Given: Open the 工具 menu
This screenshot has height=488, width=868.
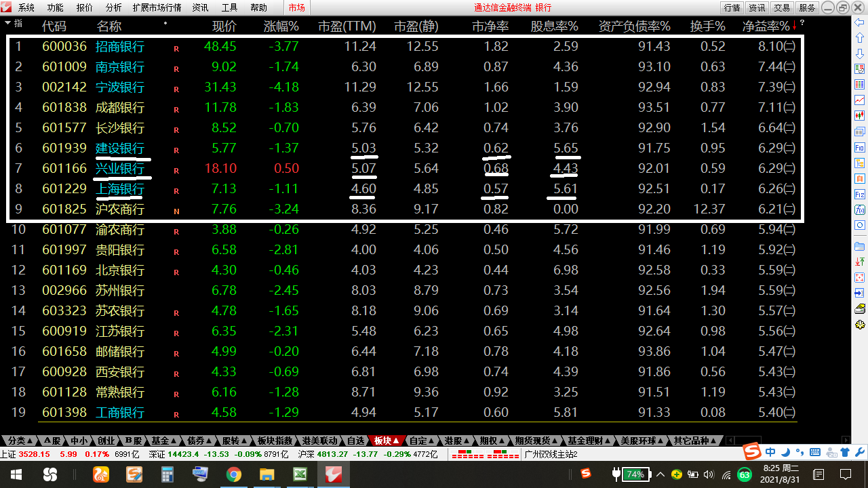Looking at the screenshot, I should pyautogui.click(x=230, y=7).
